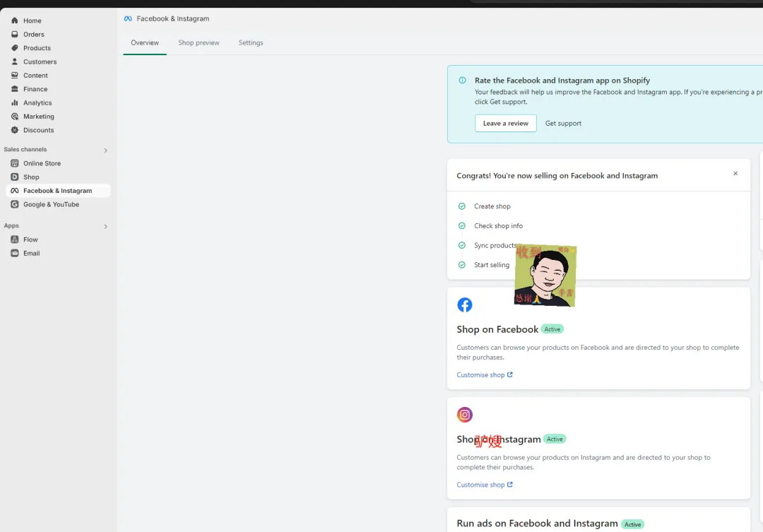The image size is (763, 532).
Task: Open the Shop preview tab
Action: (199, 43)
